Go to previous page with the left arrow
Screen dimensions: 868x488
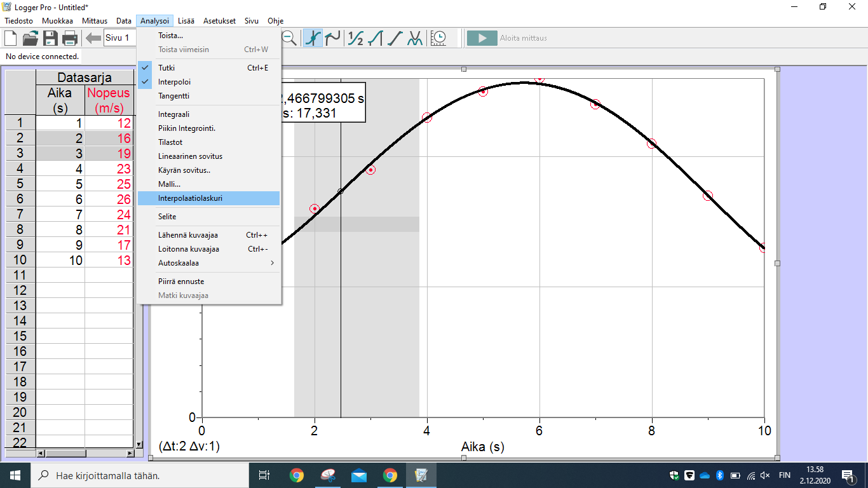coord(93,38)
